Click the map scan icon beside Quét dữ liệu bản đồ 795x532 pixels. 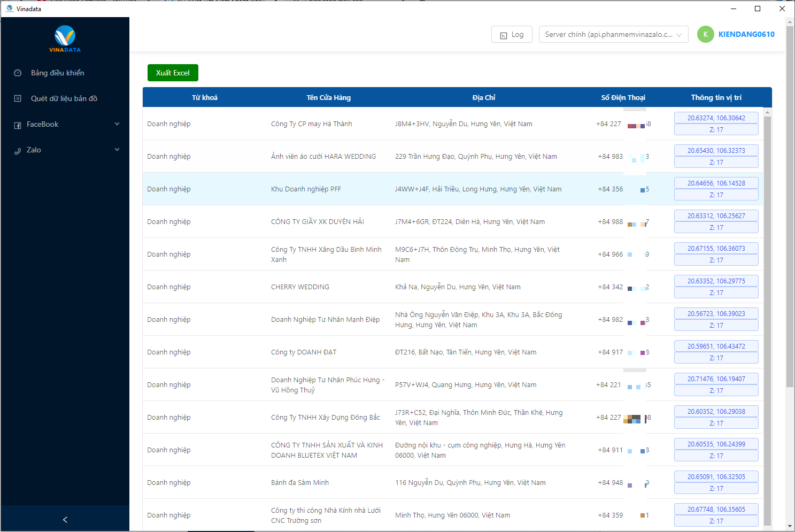(x=18, y=98)
